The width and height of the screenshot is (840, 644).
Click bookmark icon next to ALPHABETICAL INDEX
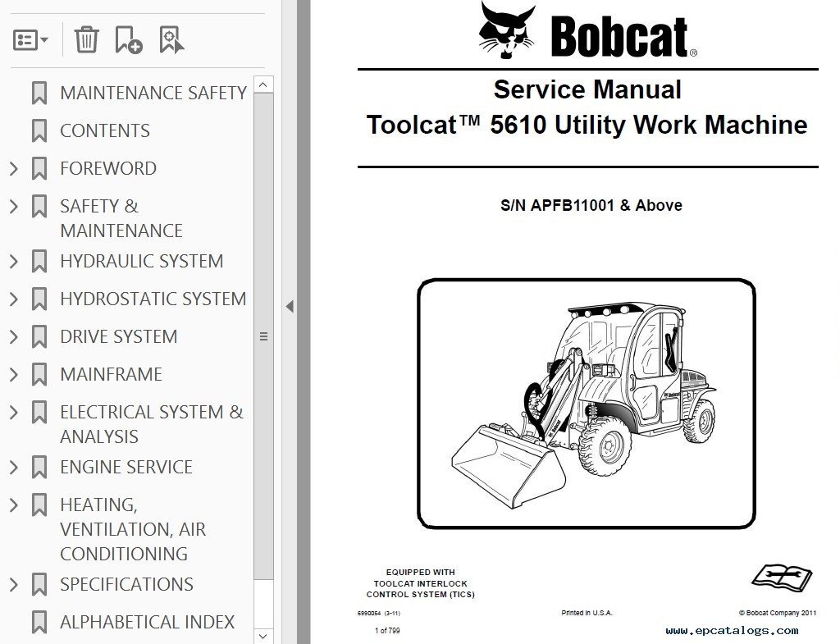39,622
